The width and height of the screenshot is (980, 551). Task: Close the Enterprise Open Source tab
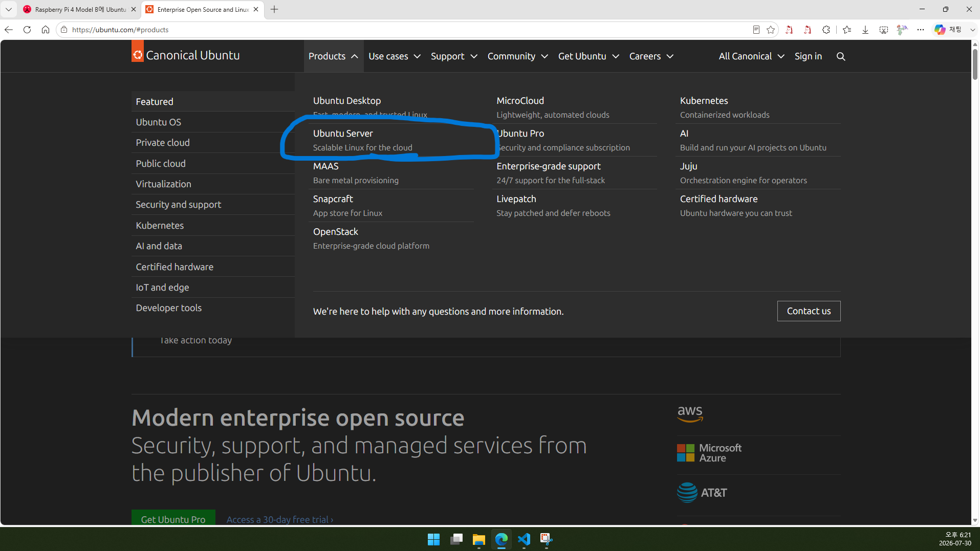(256, 9)
